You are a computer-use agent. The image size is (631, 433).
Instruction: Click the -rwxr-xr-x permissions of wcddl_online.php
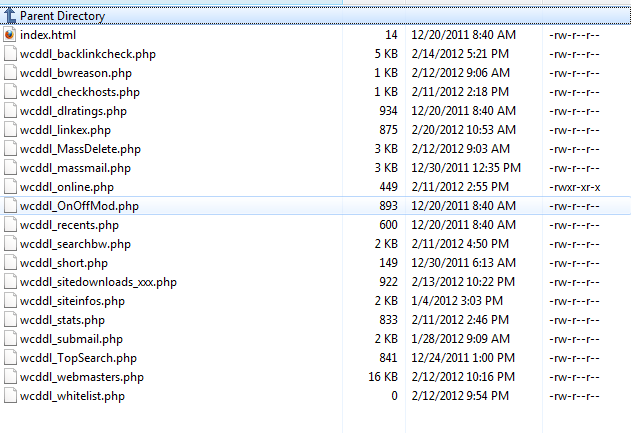(x=574, y=187)
